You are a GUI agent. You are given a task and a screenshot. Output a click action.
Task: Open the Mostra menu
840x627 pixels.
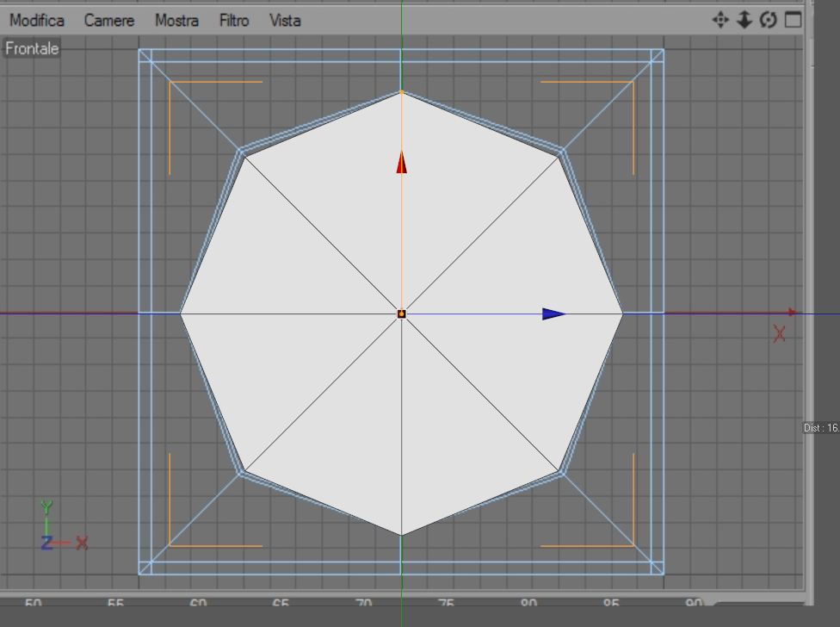click(x=176, y=21)
